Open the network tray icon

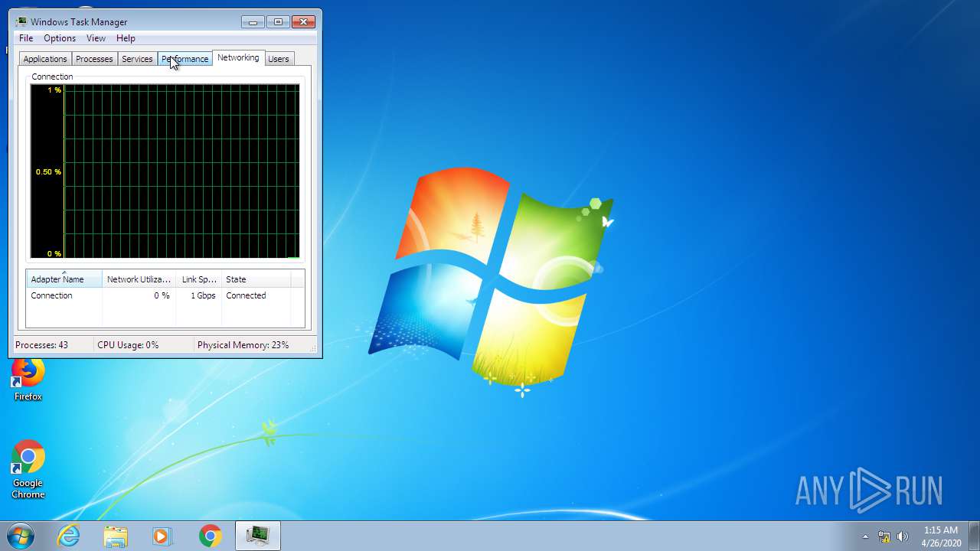[884, 536]
